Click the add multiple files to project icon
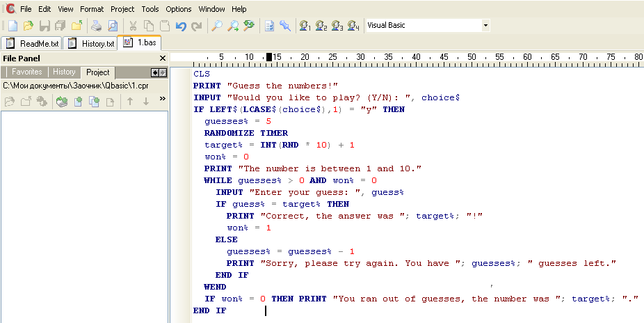644x323 pixels. pos(95,101)
